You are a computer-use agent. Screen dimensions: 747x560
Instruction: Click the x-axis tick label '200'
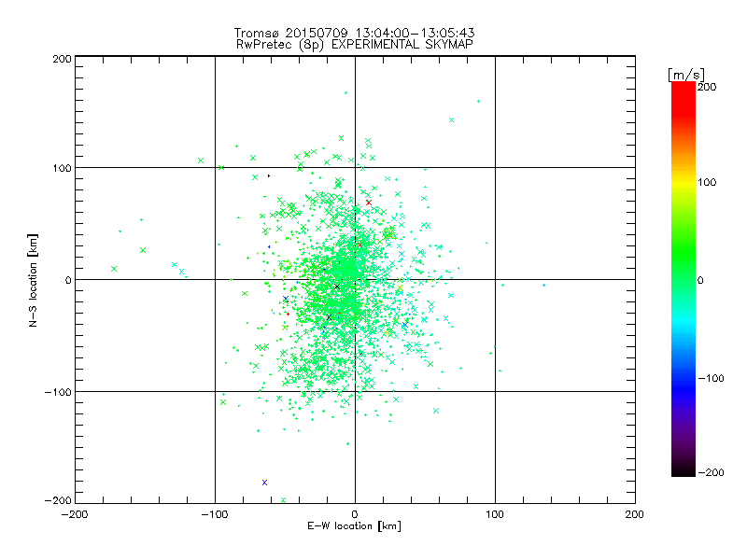point(635,514)
